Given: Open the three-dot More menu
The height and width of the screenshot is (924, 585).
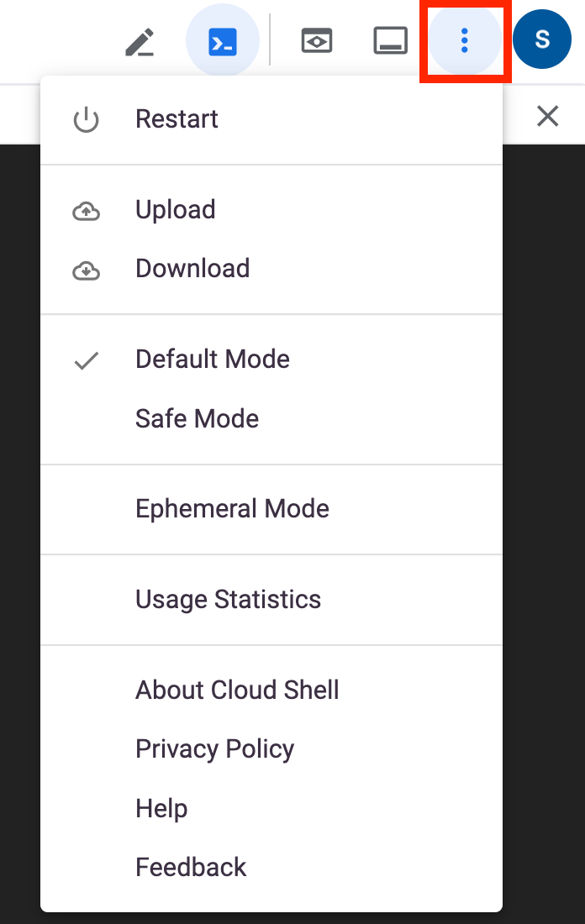Looking at the screenshot, I should [x=464, y=41].
